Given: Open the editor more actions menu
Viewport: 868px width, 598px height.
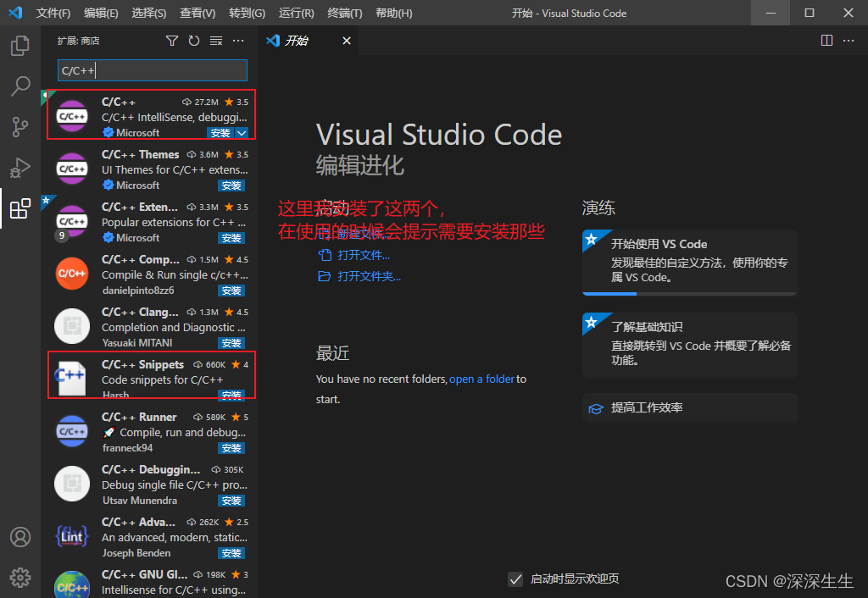Looking at the screenshot, I should [x=848, y=41].
